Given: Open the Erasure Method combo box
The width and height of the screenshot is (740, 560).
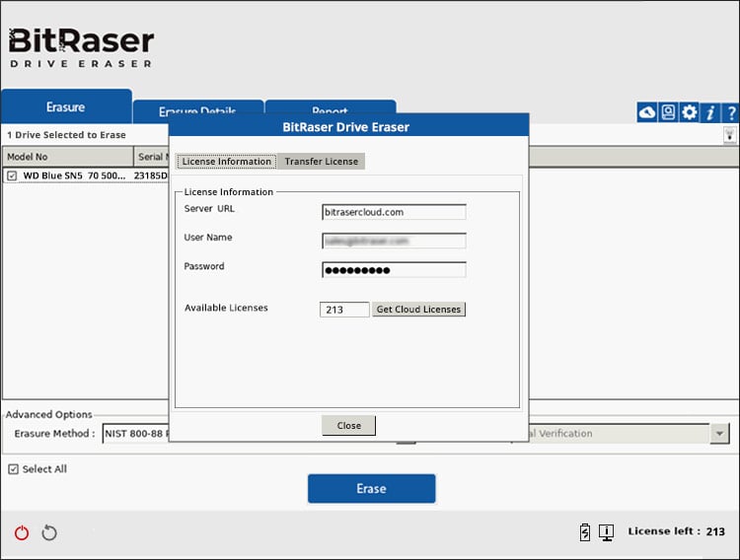Looking at the screenshot, I should coord(135,434).
